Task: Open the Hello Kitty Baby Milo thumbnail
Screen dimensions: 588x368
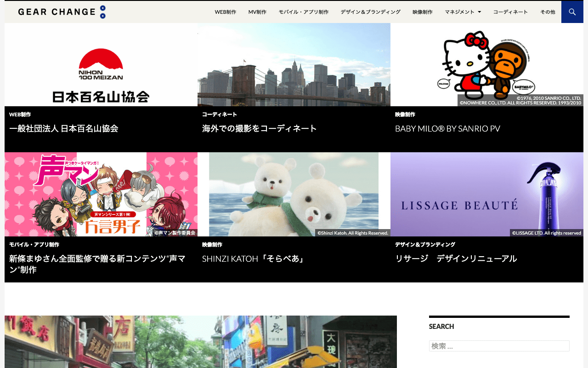Action: click(487, 65)
